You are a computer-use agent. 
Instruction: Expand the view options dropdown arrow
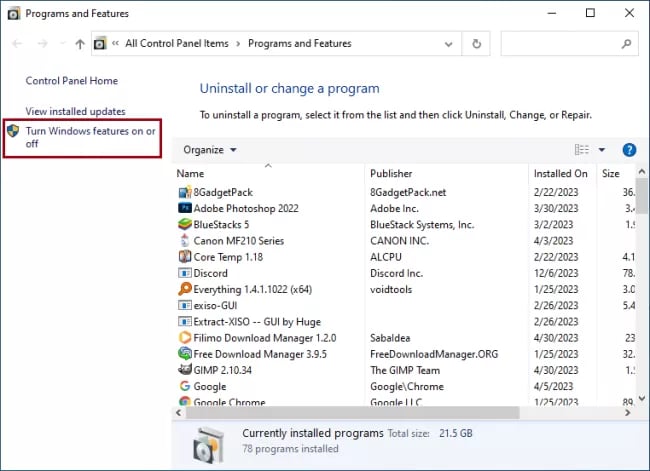(601, 150)
